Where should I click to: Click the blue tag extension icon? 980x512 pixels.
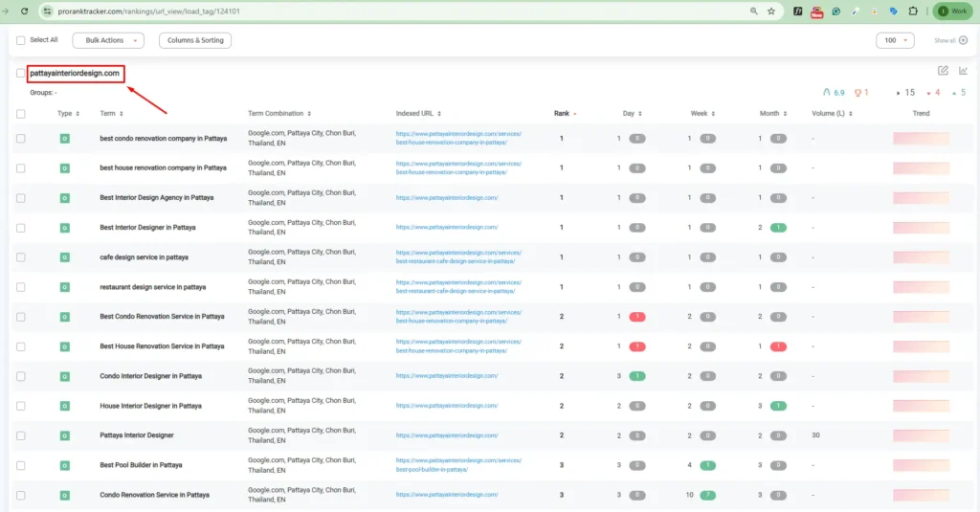894,11
